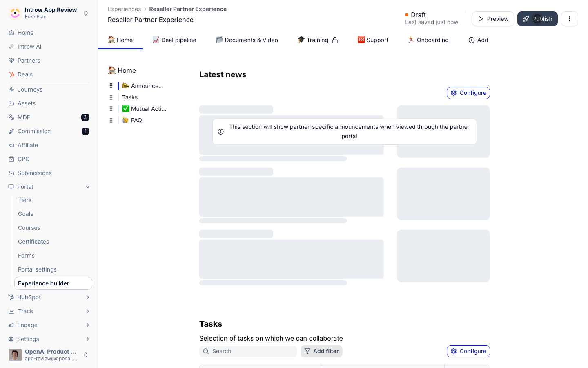The height and width of the screenshot is (368, 588).
Task: Open the workspace switcher chevrons
Action: (86, 13)
